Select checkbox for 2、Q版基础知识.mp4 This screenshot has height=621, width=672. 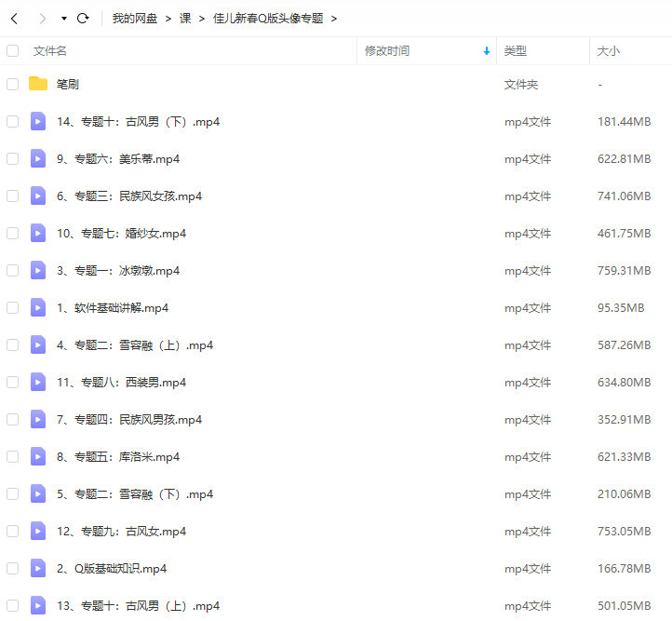[x=13, y=568]
